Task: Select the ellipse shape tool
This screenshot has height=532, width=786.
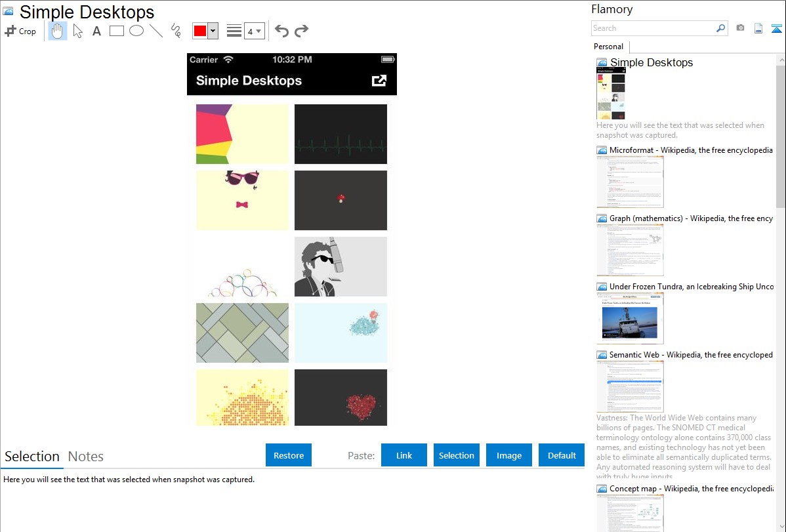Action: pos(136,31)
